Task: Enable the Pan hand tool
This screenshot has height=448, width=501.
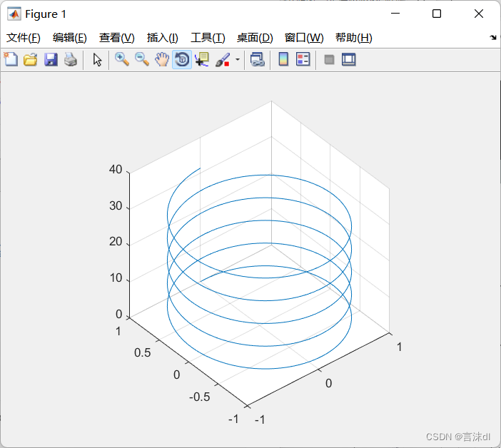Action: coord(162,60)
